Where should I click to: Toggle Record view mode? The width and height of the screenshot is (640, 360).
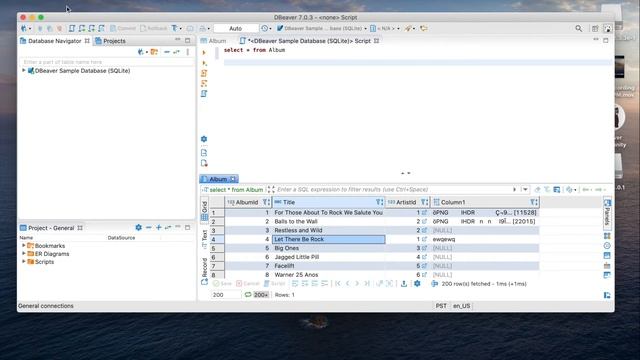tap(204, 271)
